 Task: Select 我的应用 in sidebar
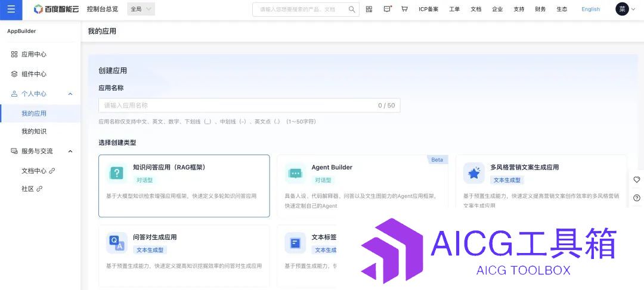click(41, 113)
